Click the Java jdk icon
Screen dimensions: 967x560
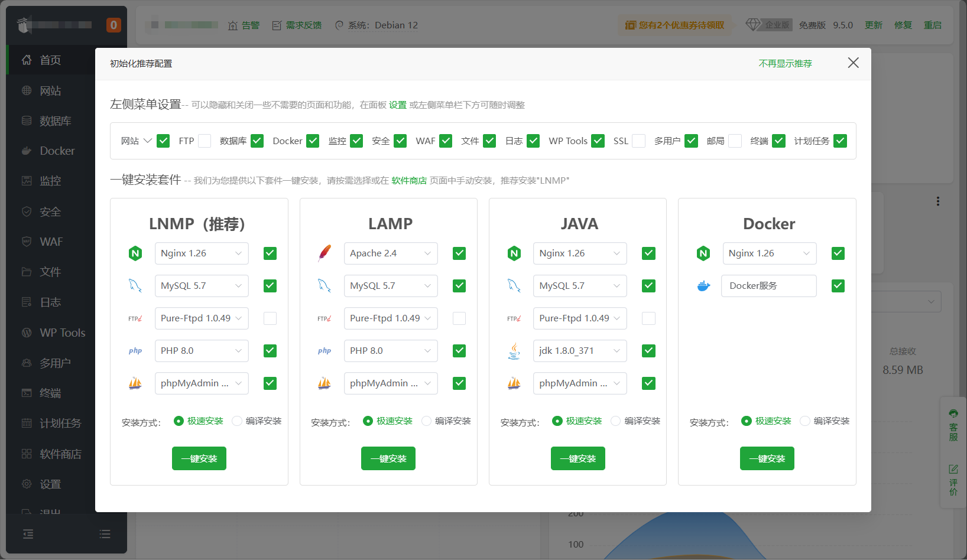coord(514,351)
